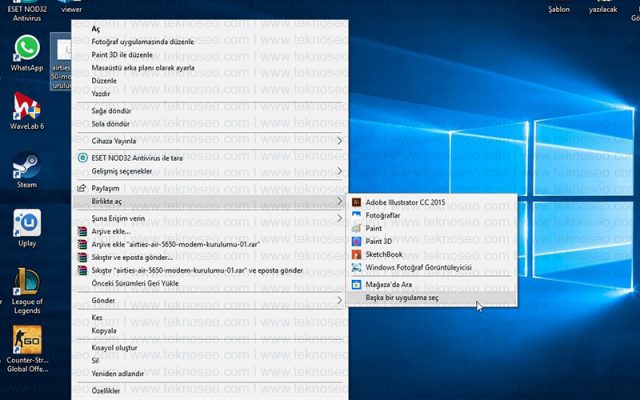The width and height of the screenshot is (640, 400).
Task: Click the Uplay desktop shortcut
Action: tap(27, 228)
